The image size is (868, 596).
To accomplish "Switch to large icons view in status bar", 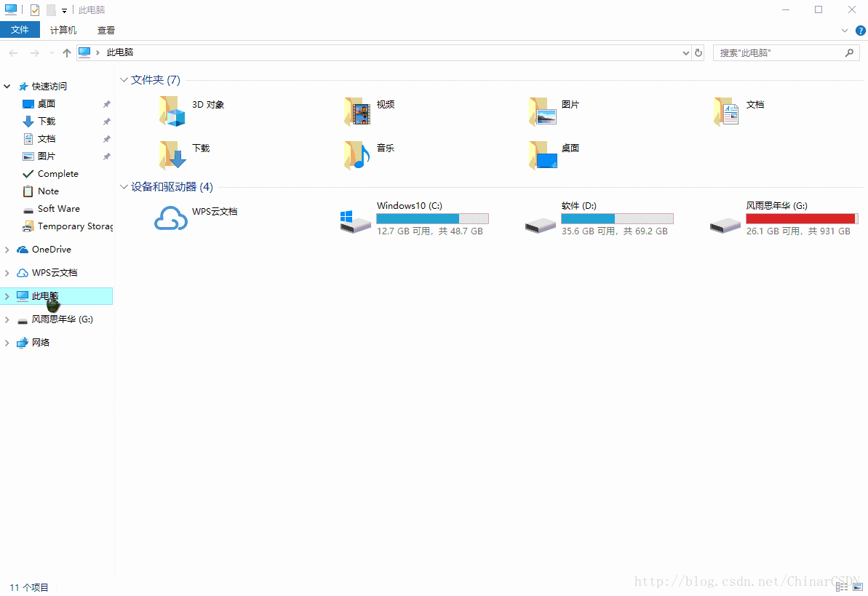I will coord(858,587).
